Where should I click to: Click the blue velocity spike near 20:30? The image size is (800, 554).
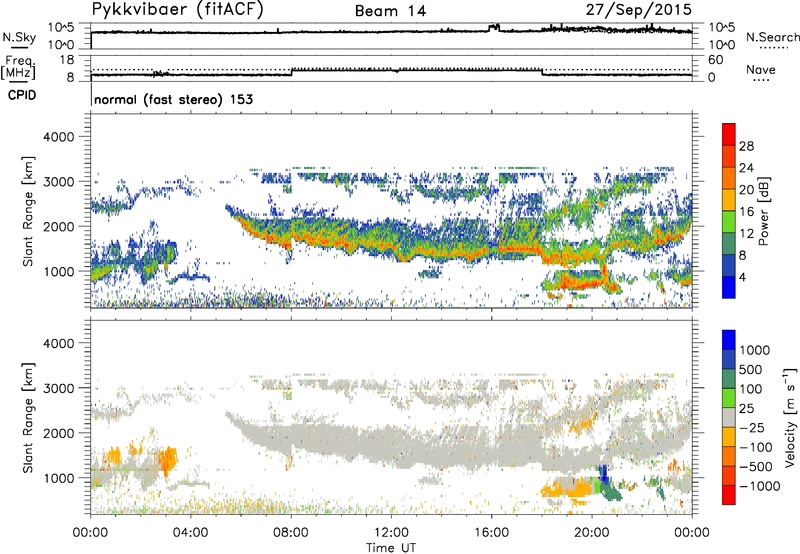click(604, 473)
